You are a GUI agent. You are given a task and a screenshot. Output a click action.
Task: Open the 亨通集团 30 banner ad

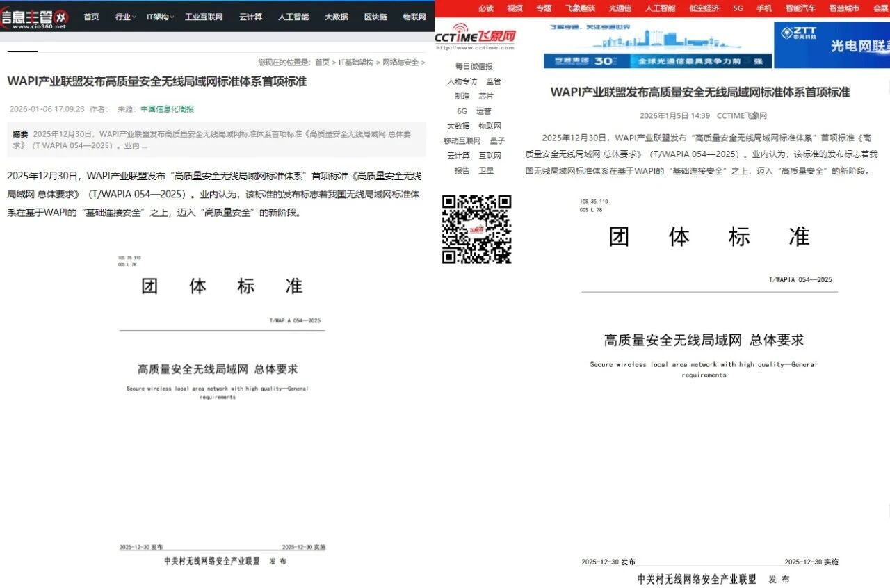pos(658,44)
